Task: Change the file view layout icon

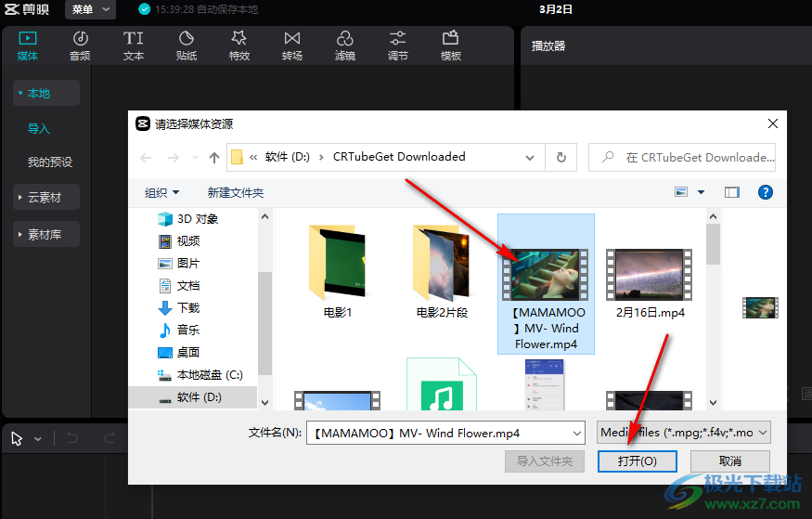Action: click(x=681, y=192)
